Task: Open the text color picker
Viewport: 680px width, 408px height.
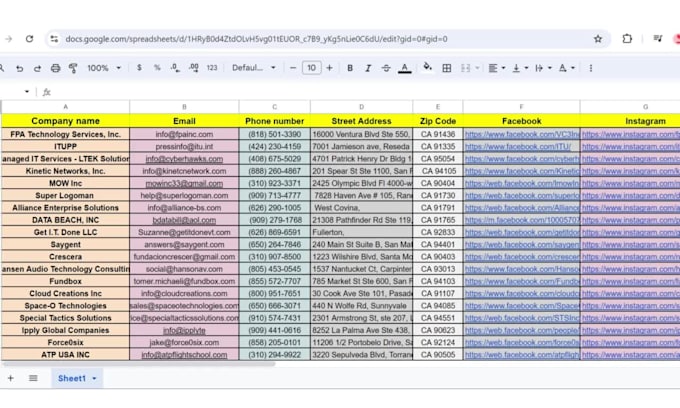Action: (405, 68)
